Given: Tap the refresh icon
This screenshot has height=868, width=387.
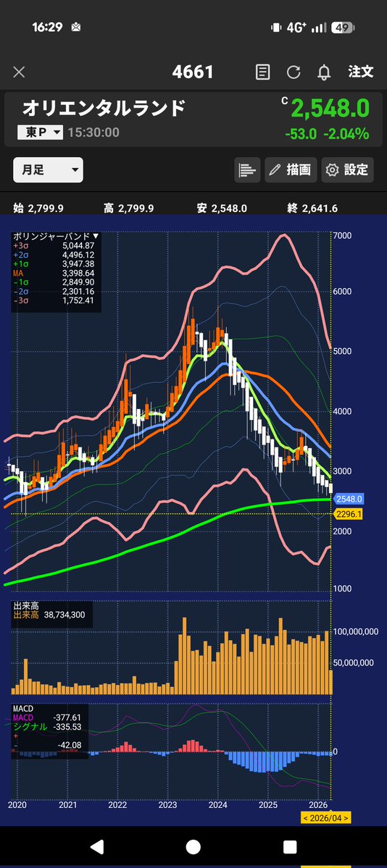Looking at the screenshot, I should tap(294, 72).
